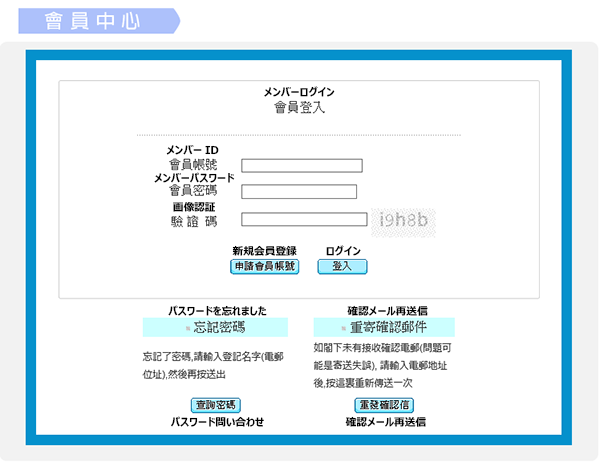Click the 確認メール再送信 caption below 重發確認信
The image size is (600, 462).
(x=386, y=422)
